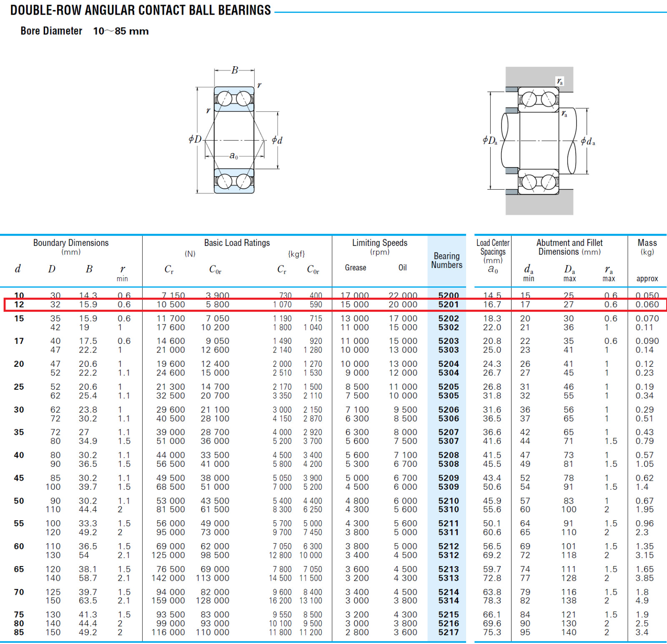Screen dimensions: 667x644
Task: Select bearing number 5305
Action: (x=449, y=396)
